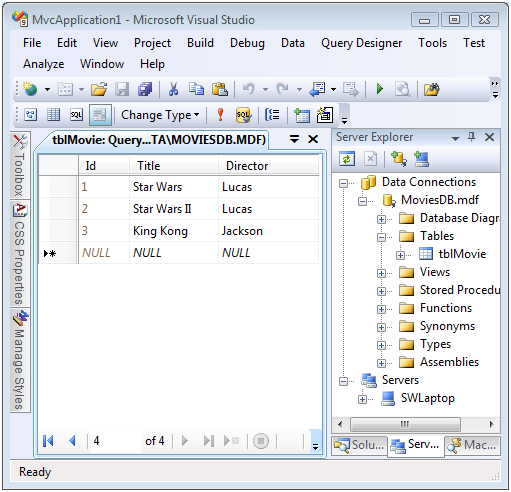The image size is (511, 492).
Task: Expand the tblMovie table node
Action: (400, 255)
